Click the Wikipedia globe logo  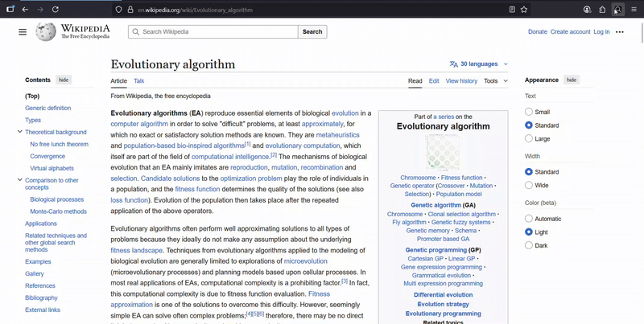pyautogui.click(x=47, y=32)
